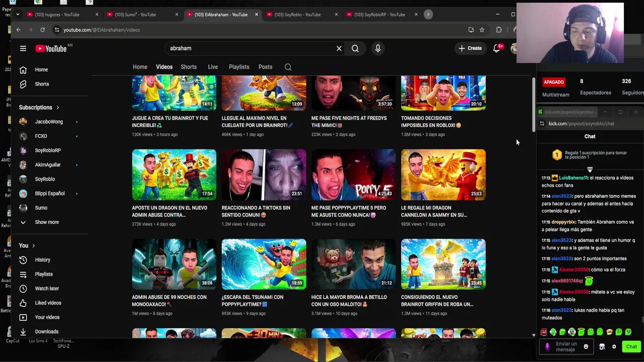Click title APOSTE UN DRAGON EN EL NUEVO

click(x=170, y=211)
